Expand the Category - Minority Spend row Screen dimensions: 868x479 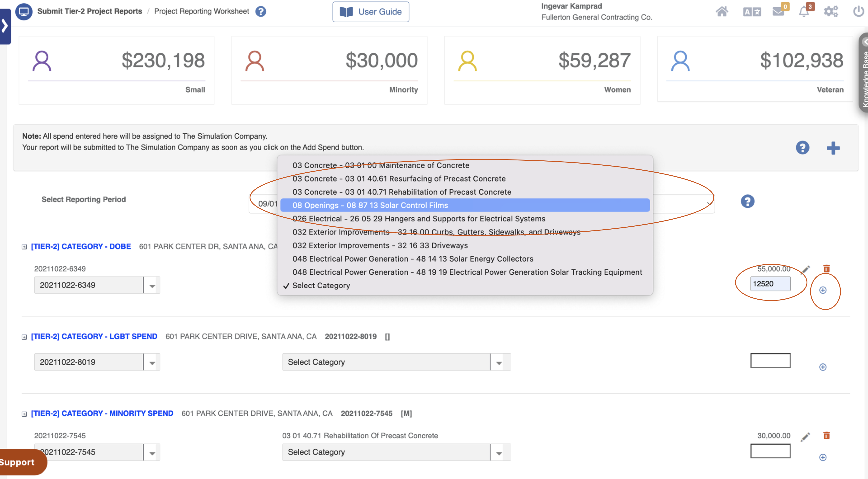[x=24, y=414]
